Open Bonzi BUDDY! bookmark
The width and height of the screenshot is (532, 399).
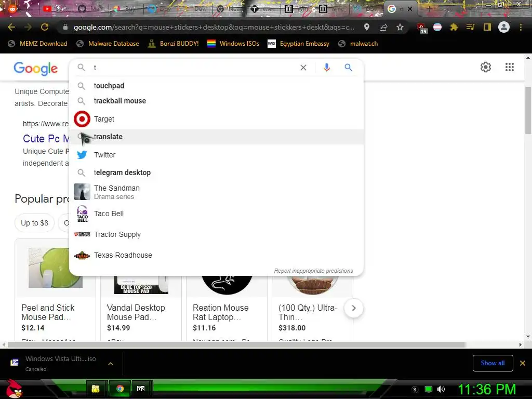click(174, 44)
